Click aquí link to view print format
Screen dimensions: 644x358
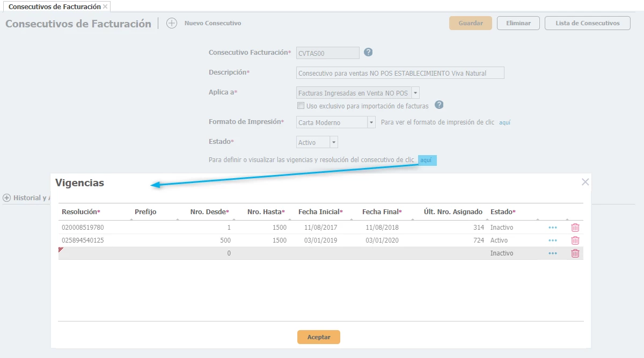pyautogui.click(x=504, y=122)
